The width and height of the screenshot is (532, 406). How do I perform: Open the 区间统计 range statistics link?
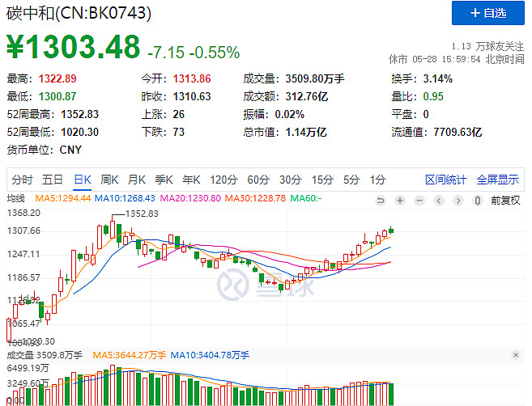point(446,180)
